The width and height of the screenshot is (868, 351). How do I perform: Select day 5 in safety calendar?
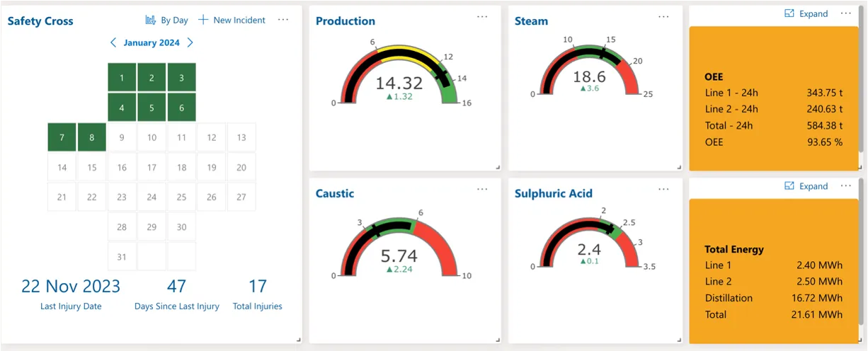pyautogui.click(x=152, y=108)
